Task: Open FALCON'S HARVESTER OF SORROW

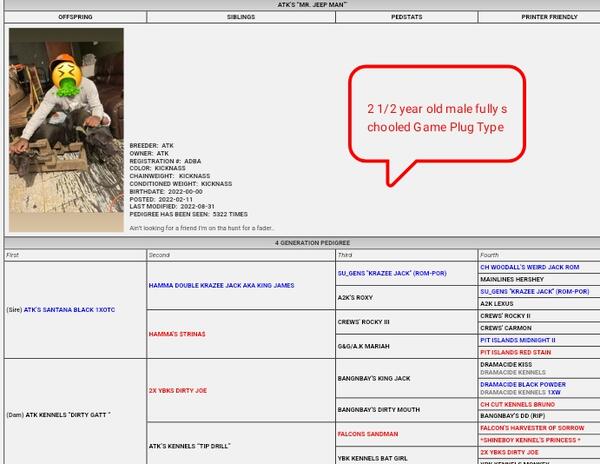Action: coord(530,427)
